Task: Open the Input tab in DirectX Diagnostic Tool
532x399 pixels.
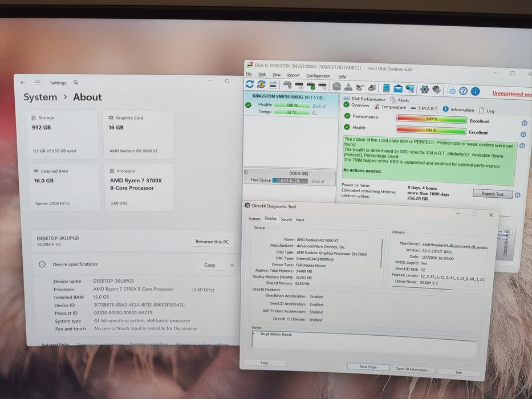Action: coord(300,219)
